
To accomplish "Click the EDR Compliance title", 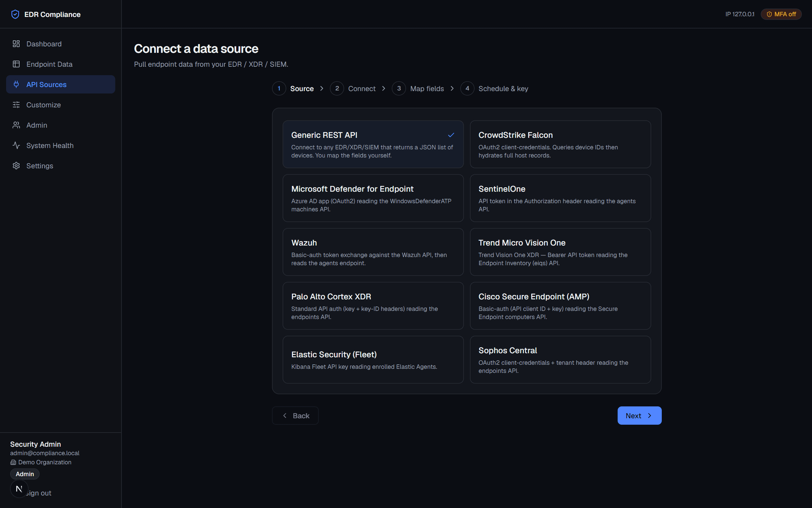I will point(52,14).
